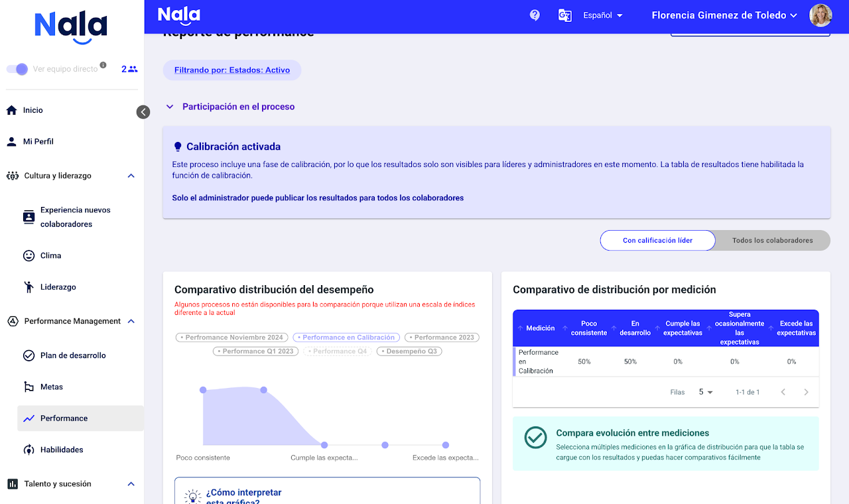Switch to Todos los colaboradores view
The height and width of the screenshot is (504, 849).
(x=772, y=241)
